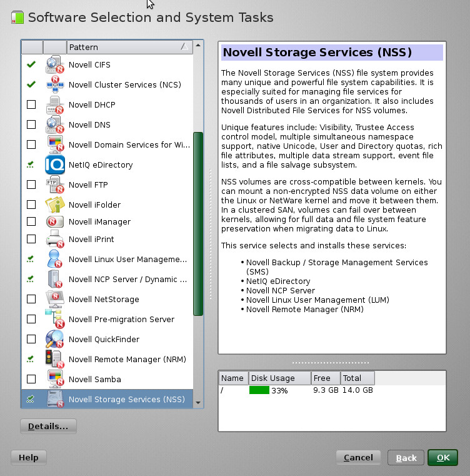Select the Novell Remote Manager (NRM) row
470x476 pixels.
point(107,359)
